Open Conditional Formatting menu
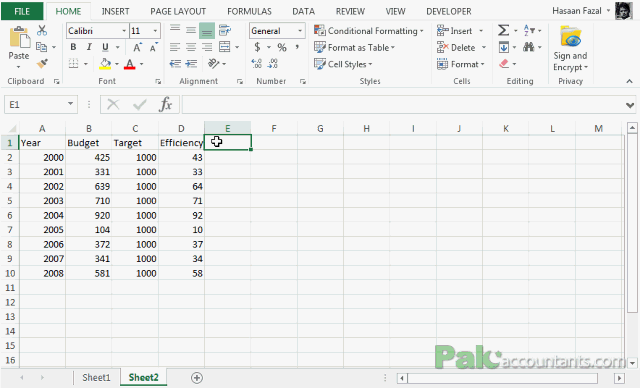 coord(369,31)
